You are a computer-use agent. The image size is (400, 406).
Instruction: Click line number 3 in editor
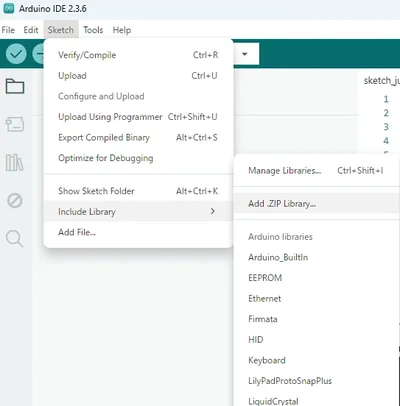(x=386, y=127)
